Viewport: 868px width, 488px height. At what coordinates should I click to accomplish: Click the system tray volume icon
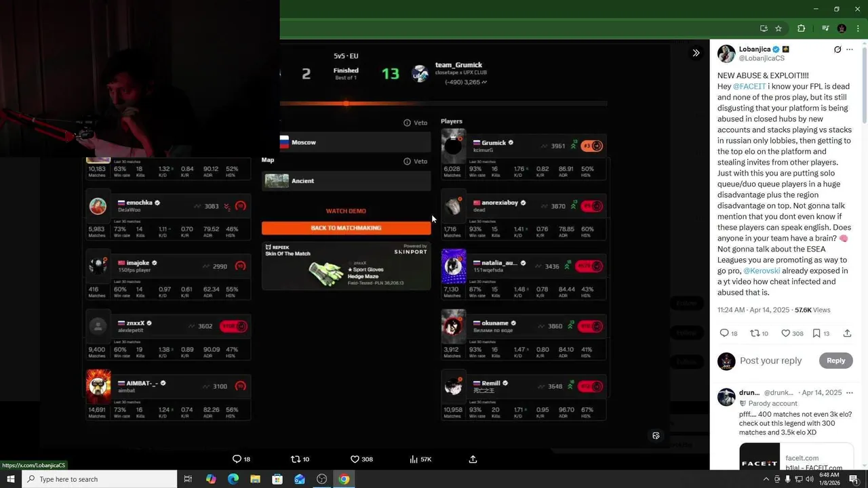pyautogui.click(x=810, y=479)
